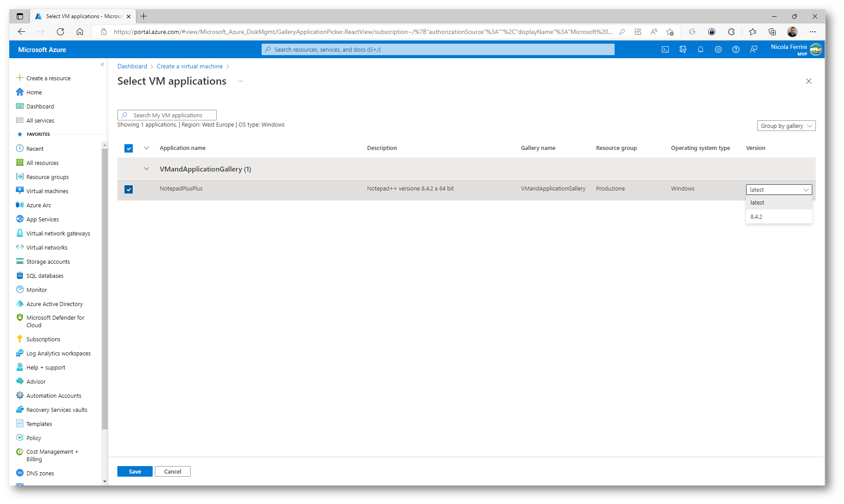Viewport: 844px width, 504px height.
Task: Sort by the Gallery name column header
Action: [x=538, y=148]
